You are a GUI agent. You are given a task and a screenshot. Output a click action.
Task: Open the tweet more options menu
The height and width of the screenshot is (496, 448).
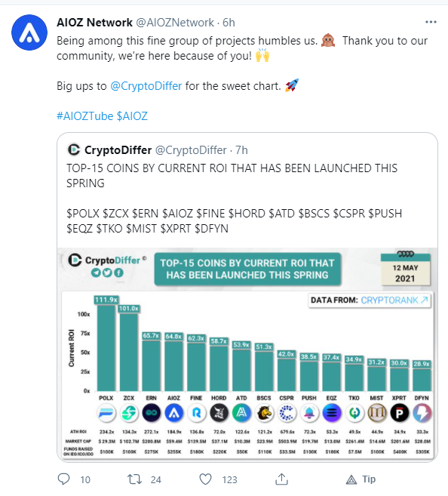[x=431, y=22]
